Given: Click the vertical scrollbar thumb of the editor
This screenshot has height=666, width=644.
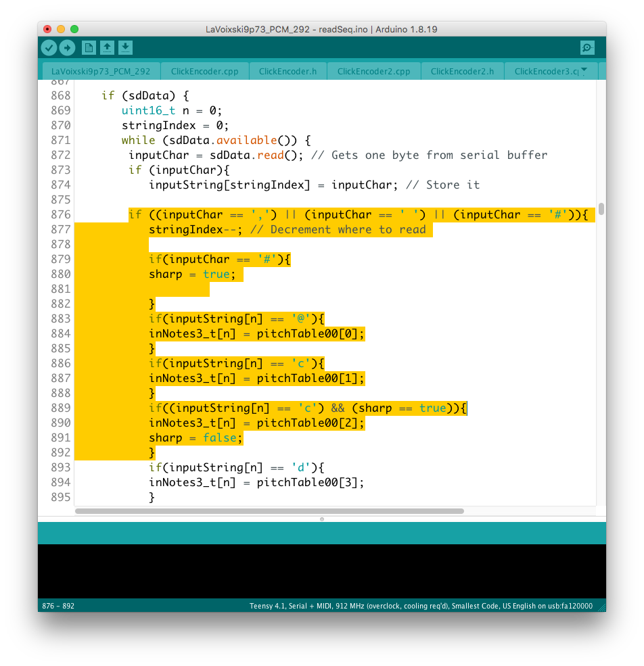Looking at the screenshot, I should click(601, 209).
